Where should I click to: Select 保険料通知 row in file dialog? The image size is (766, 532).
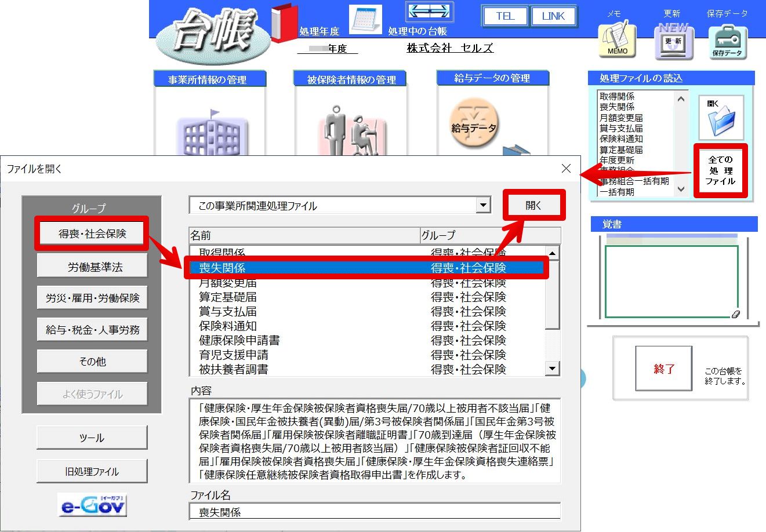pyautogui.click(x=367, y=326)
